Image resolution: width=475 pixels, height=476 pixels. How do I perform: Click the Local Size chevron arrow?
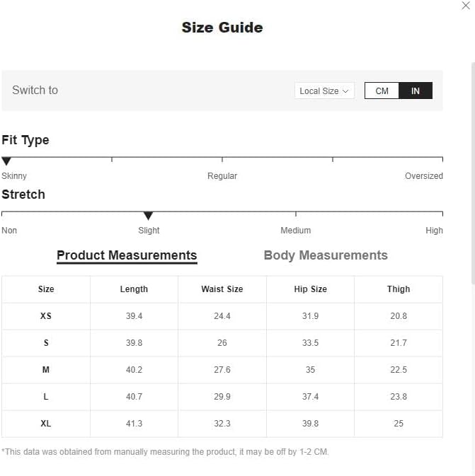pyautogui.click(x=345, y=91)
